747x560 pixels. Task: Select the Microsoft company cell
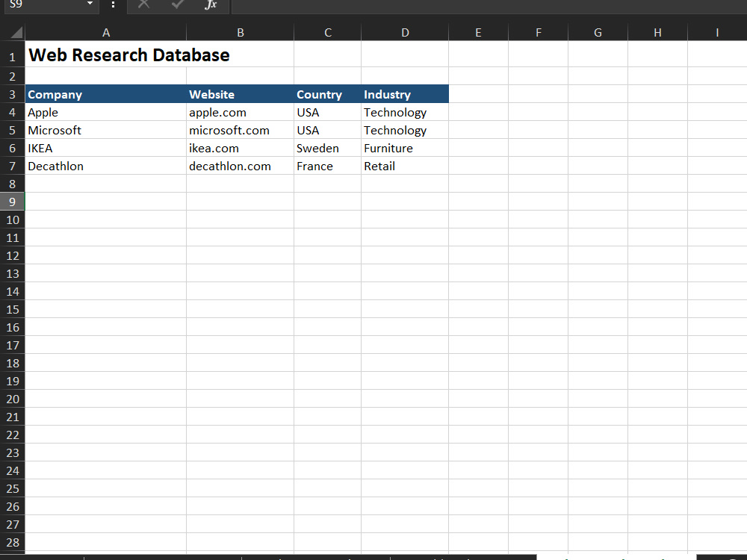pos(106,130)
